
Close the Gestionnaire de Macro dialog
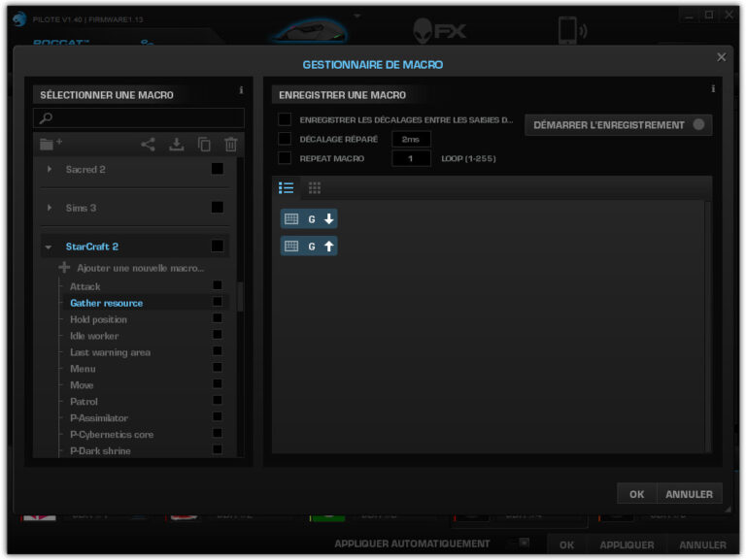(722, 57)
